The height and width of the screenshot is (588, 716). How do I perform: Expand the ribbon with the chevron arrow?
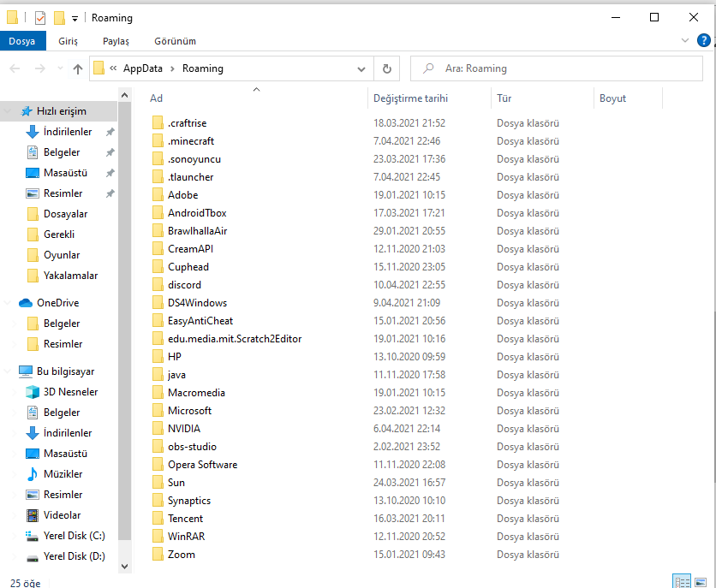point(684,40)
